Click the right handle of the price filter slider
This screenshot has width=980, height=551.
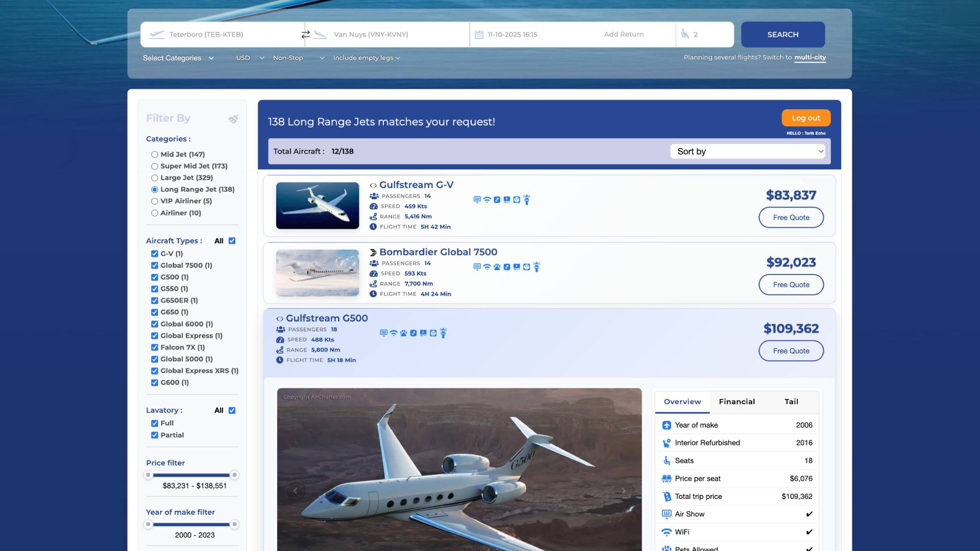[x=234, y=475]
